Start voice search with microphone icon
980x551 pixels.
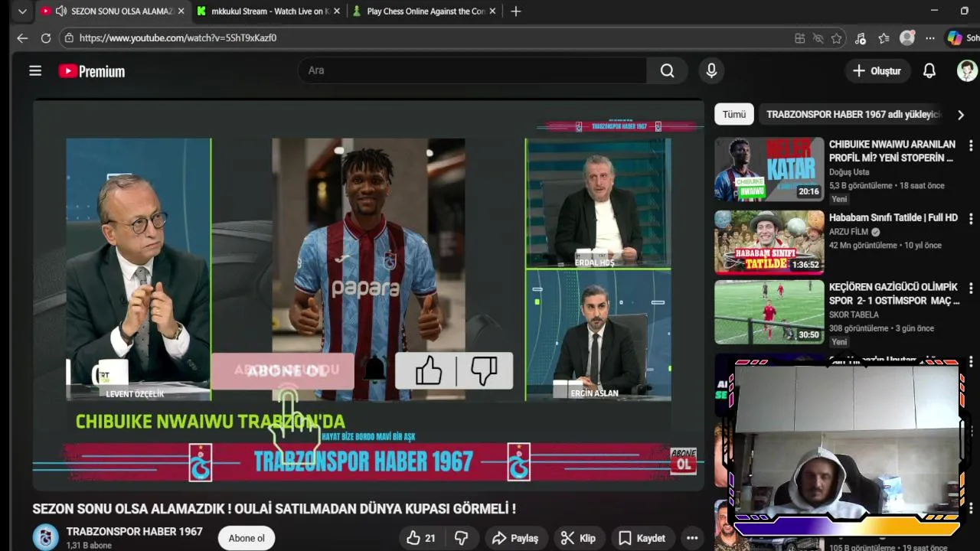(711, 70)
